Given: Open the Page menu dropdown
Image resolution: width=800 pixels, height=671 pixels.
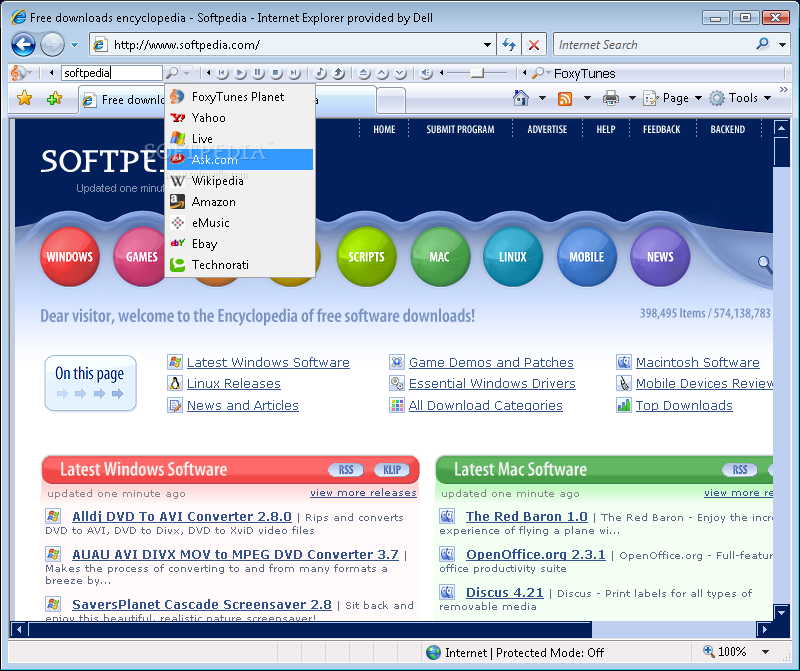Looking at the screenshot, I should tap(672, 98).
